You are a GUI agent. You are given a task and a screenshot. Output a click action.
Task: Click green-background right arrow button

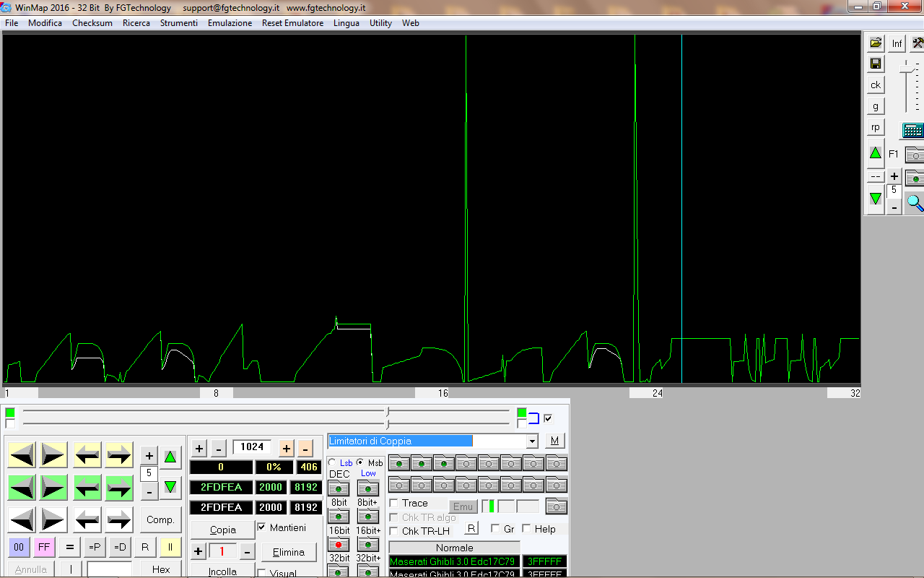[x=119, y=488]
